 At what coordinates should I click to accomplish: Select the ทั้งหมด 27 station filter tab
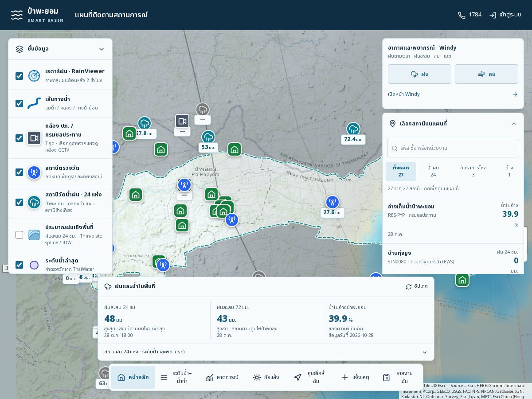pyautogui.click(x=401, y=172)
